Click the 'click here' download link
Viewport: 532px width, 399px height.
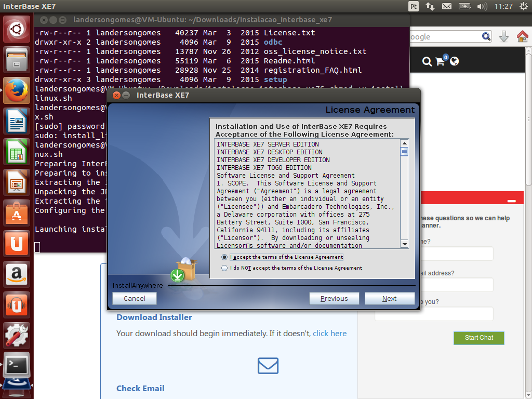click(329, 333)
